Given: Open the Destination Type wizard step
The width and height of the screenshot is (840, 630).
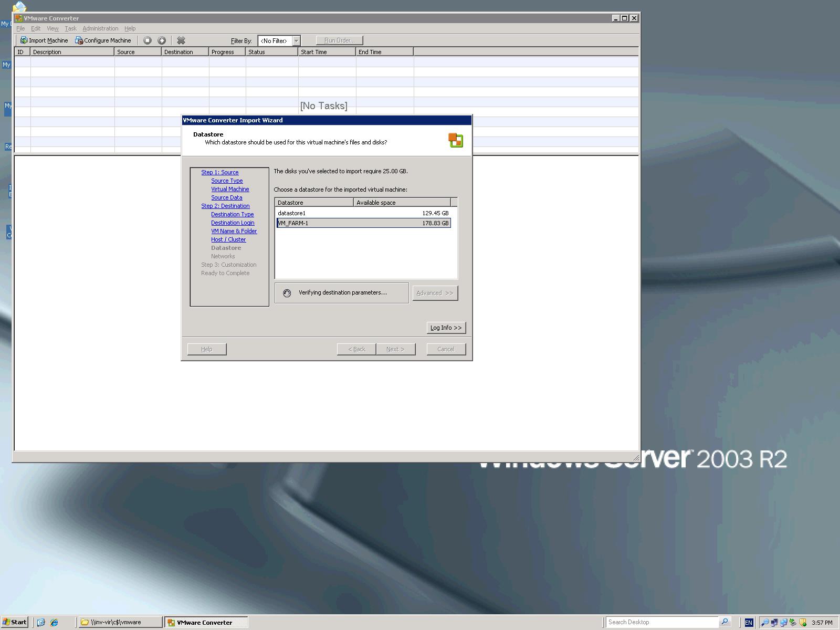Looking at the screenshot, I should coord(232,214).
